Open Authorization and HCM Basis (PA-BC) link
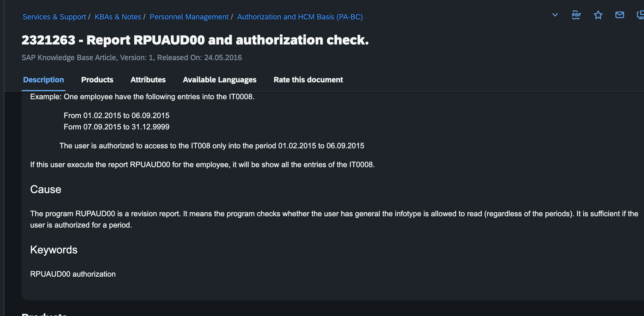The height and width of the screenshot is (316, 644). point(300,17)
